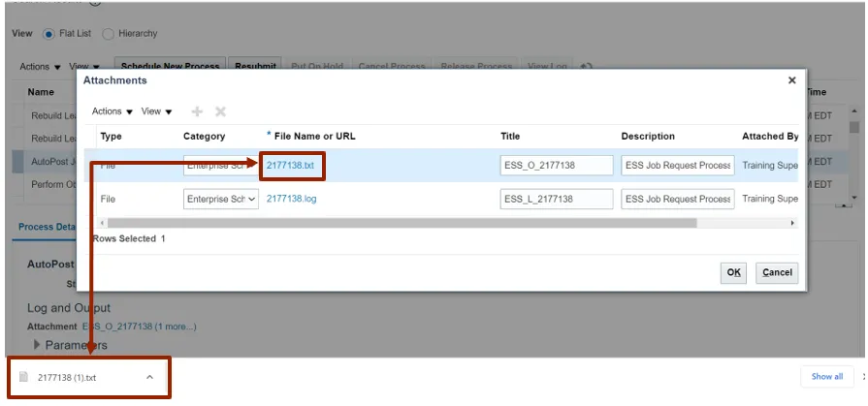The width and height of the screenshot is (868, 406).
Task: Open the 2177138.txt file link
Action: [290, 165]
